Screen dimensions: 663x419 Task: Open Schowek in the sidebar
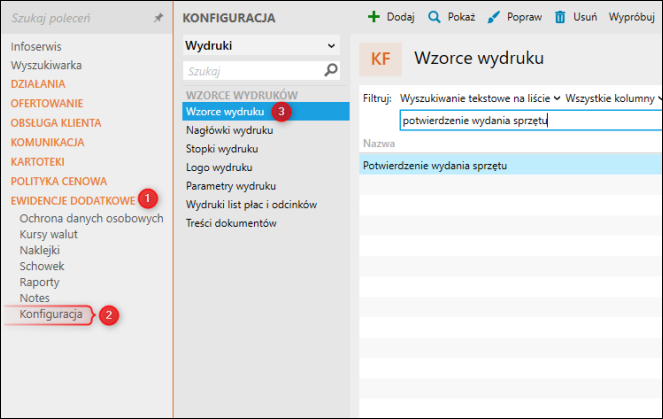(x=42, y=266)
